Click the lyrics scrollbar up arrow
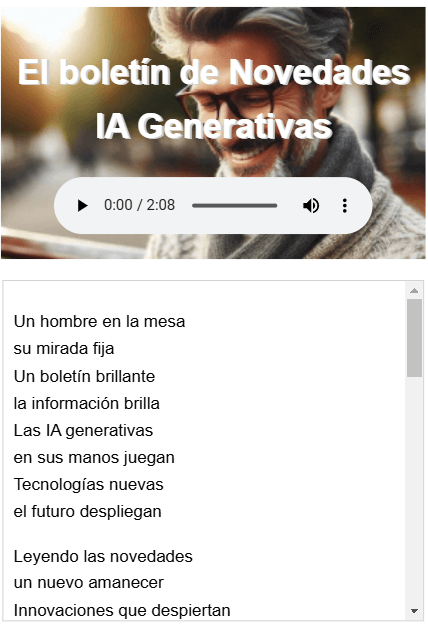 tap(414, 290)
